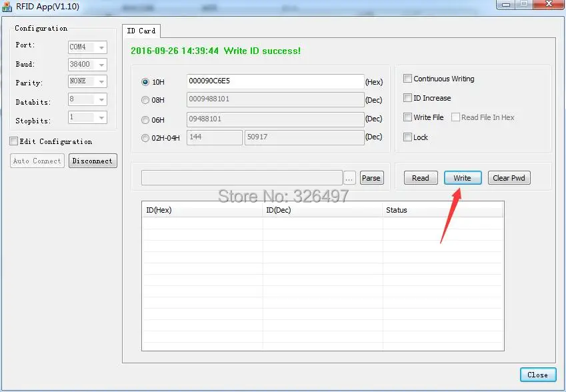Select the 02H-04H radio button

tap(145, 138)
